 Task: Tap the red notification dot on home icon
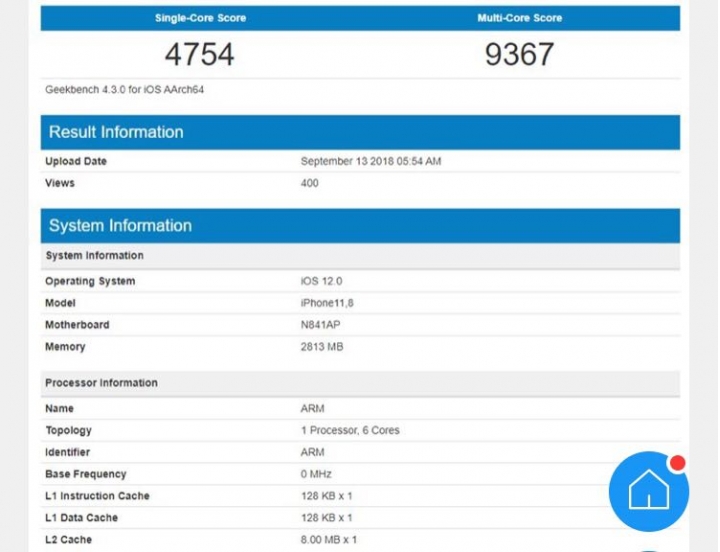click(x=677, y=463)
